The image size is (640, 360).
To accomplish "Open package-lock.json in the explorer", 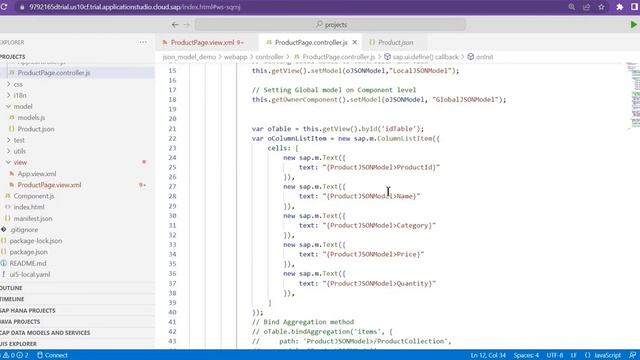I will [36, 241].
